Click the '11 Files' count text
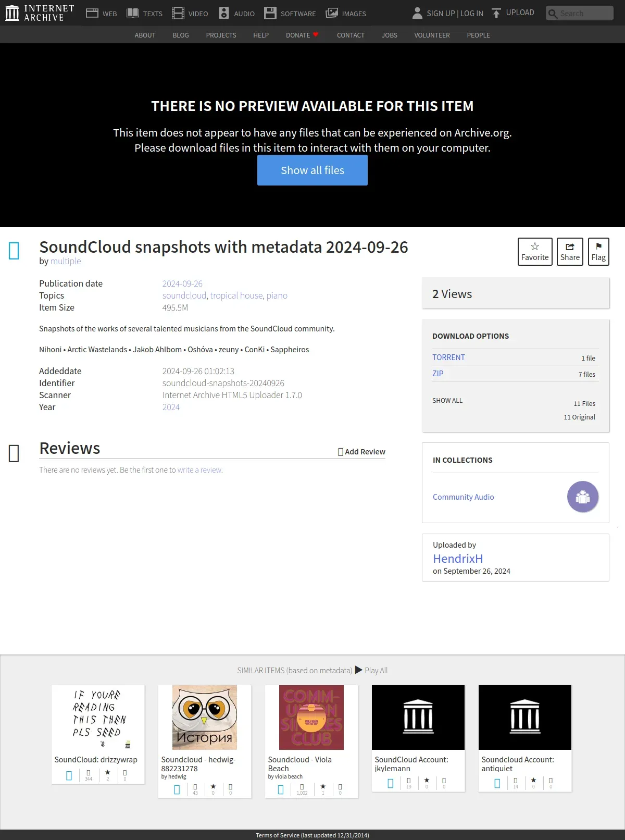The image size is (625, 840). (584, 403)
